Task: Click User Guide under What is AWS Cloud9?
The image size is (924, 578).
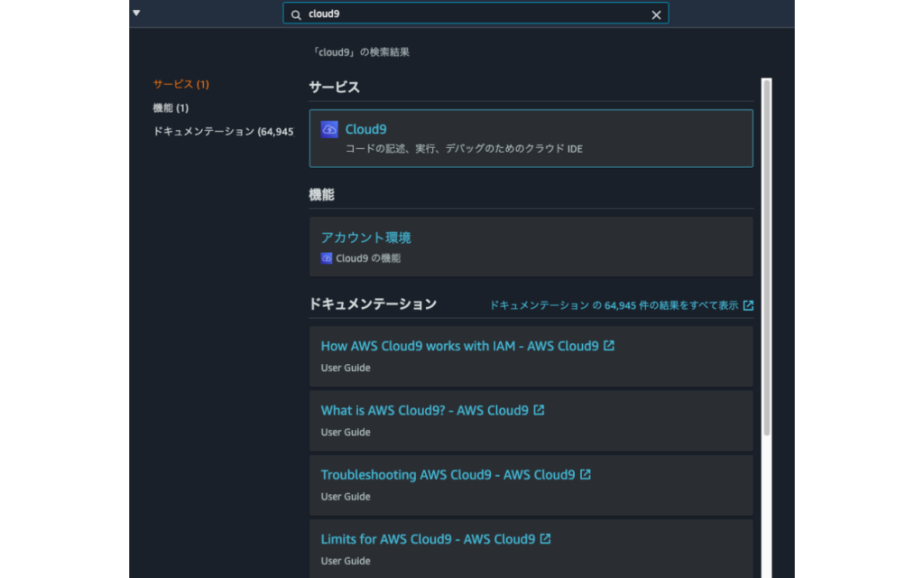Action: 346,433
